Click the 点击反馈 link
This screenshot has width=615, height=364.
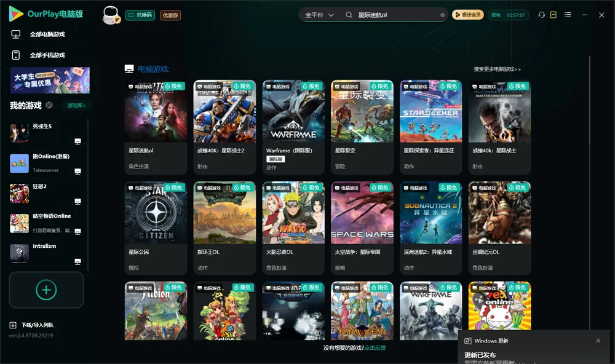click(375, 347)
